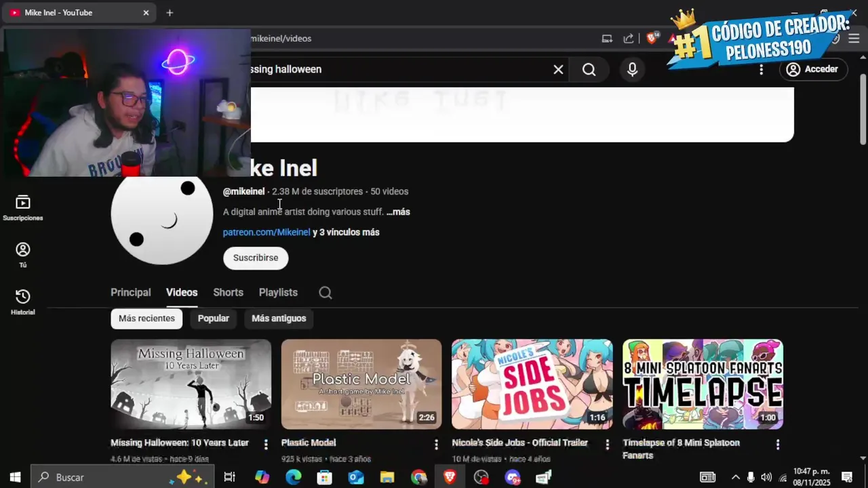Click the Windows Buscar search box

tap(122, 477)
